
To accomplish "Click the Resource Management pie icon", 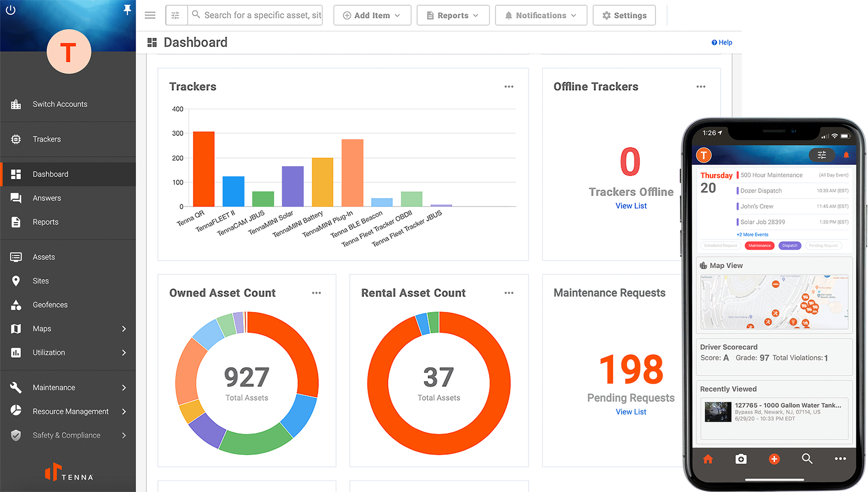I will click(x=16, y=410).
